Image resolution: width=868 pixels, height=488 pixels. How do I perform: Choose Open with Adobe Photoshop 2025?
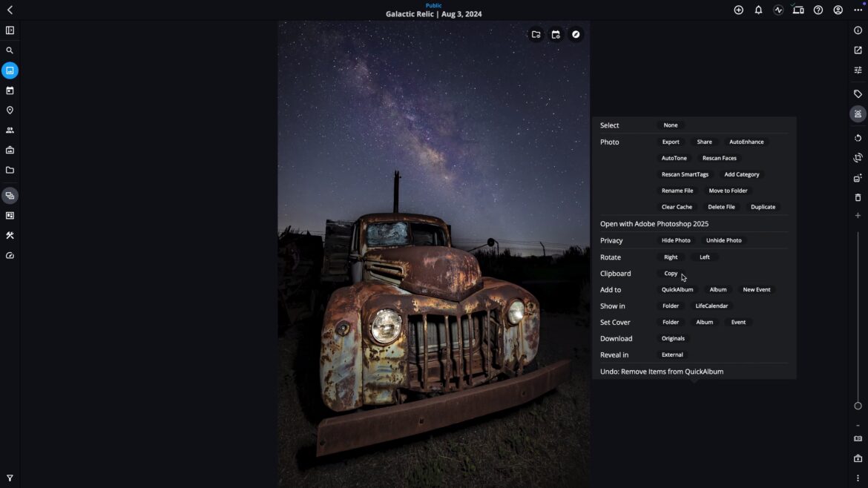(654, 224)
